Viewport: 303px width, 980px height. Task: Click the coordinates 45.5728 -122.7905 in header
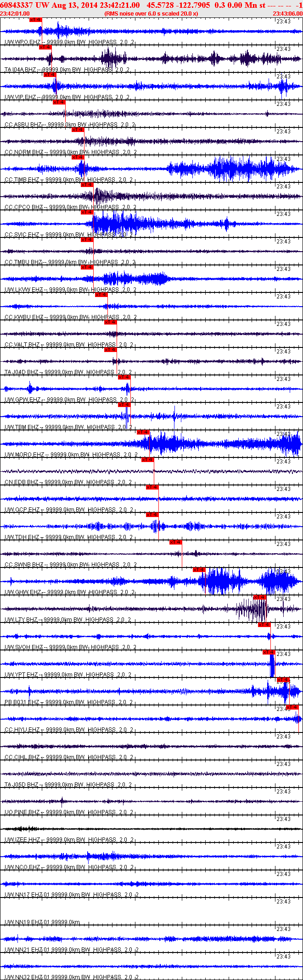(179, 5)
